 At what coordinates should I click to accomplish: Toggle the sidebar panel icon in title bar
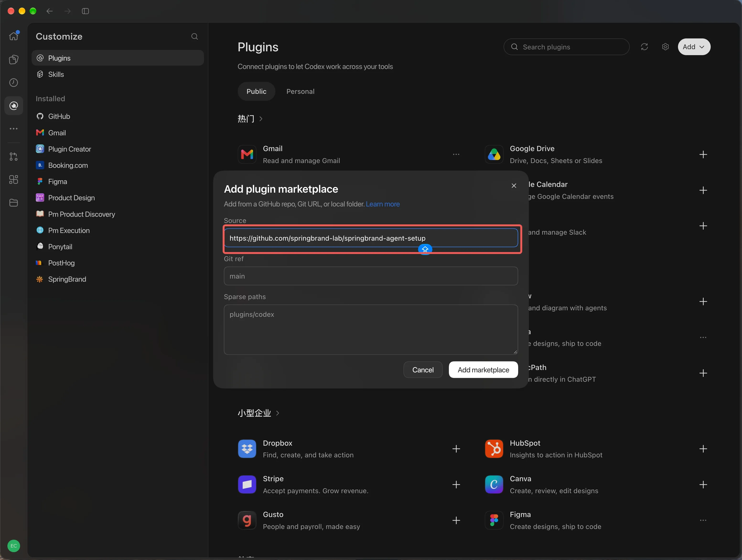[86, 11]
